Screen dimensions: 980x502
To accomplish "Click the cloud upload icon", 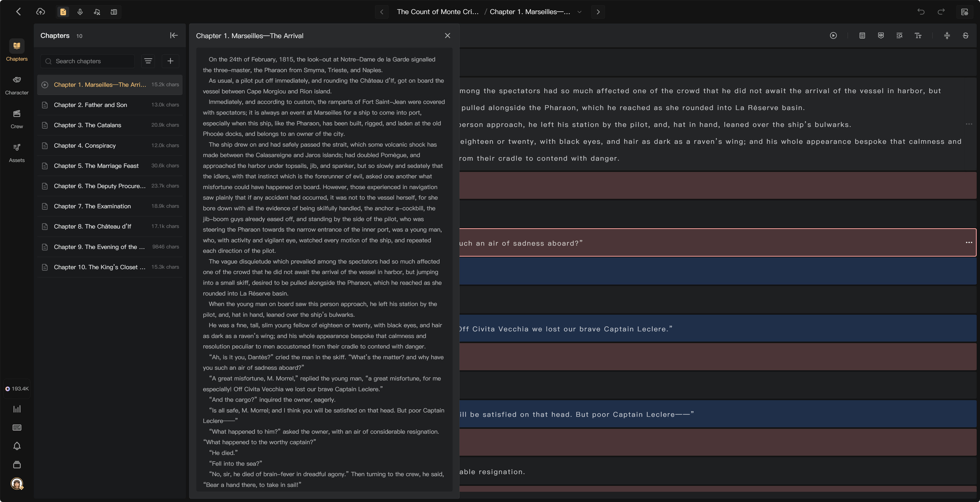I will click(40, 12).
